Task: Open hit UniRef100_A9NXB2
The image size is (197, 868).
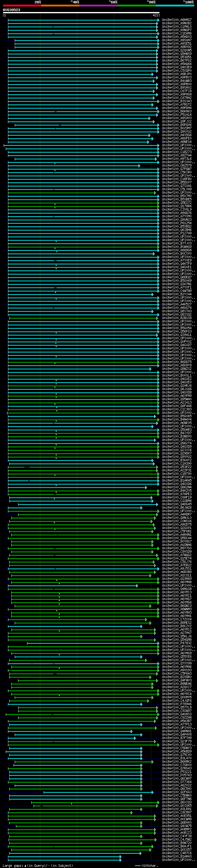Action: point(177,23)
